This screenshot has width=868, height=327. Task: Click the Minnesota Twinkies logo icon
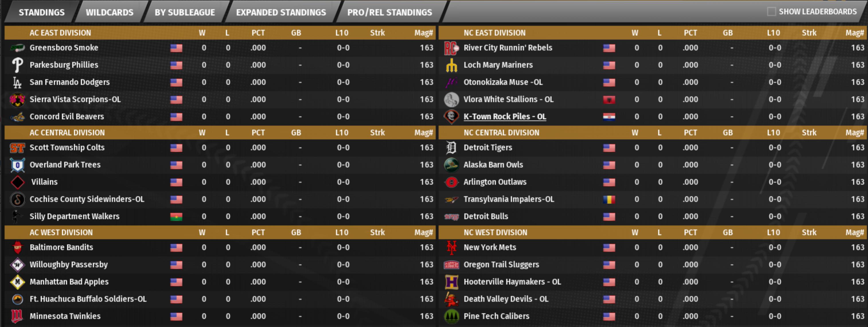[17, 316]
